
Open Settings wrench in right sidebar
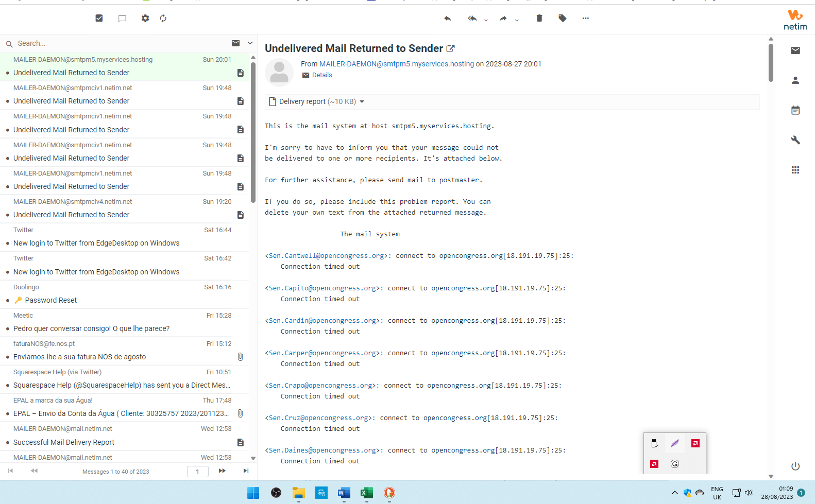tap(795, 140)
